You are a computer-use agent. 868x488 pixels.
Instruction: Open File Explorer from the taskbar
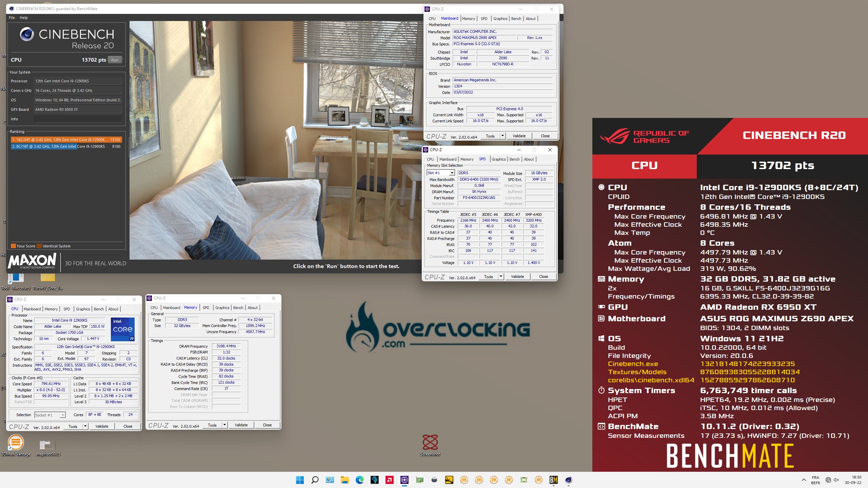point(344,480)
